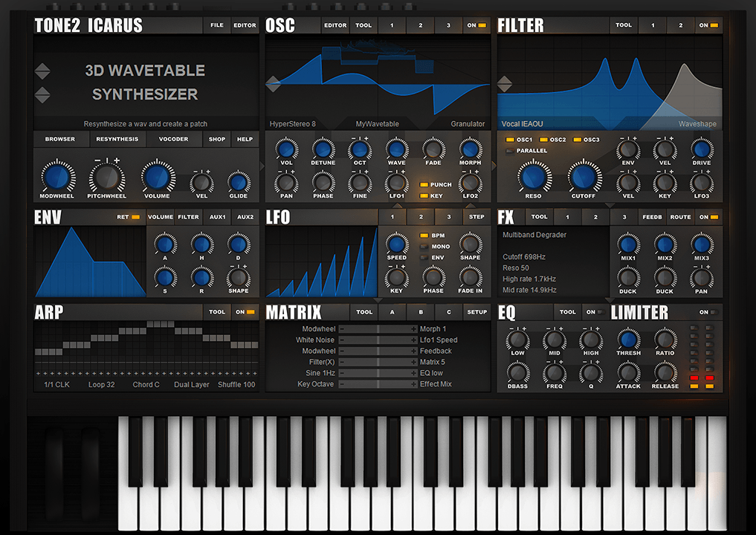Click the EQ DBASS knob
This screenshot has height=535, width=756.
point(517,371)
